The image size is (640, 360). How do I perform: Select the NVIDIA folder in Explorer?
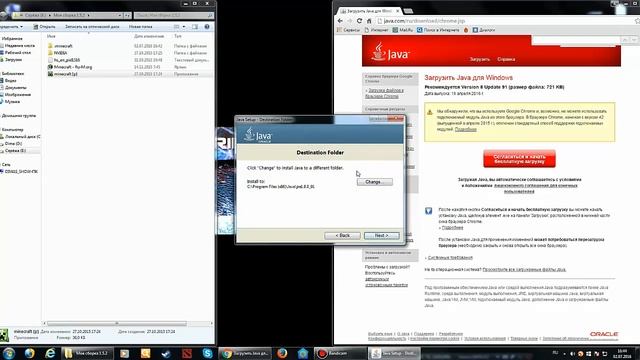(x=60, y=53)
